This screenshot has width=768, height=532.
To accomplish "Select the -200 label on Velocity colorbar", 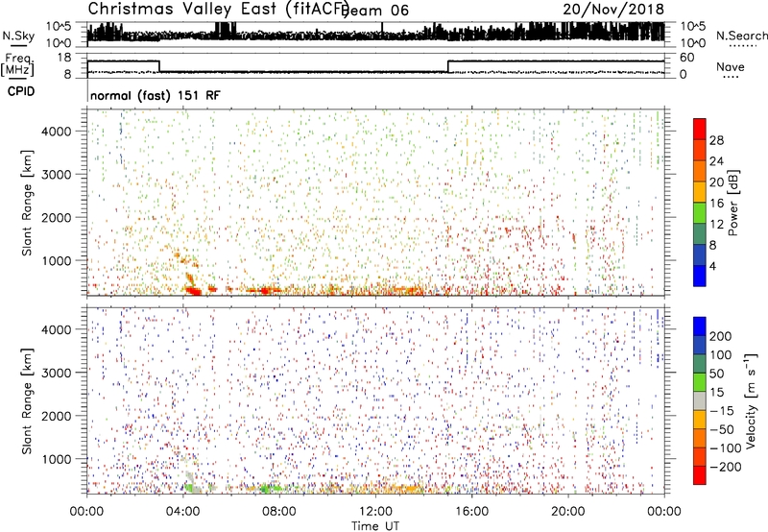I will point(726,467).
